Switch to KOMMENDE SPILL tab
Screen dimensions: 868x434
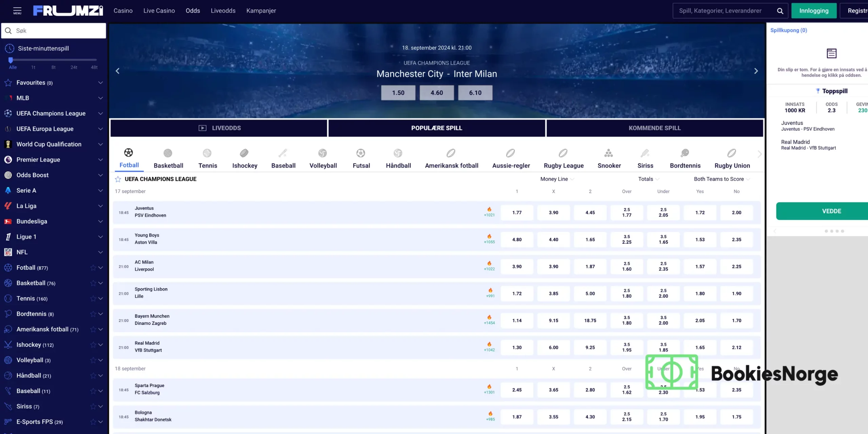(x=655, y=128)
